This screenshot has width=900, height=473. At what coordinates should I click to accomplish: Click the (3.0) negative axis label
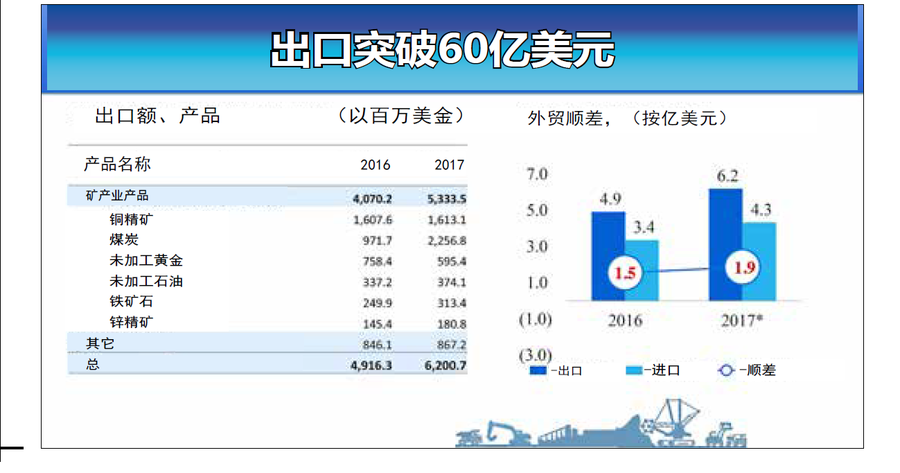click(535, 355)
